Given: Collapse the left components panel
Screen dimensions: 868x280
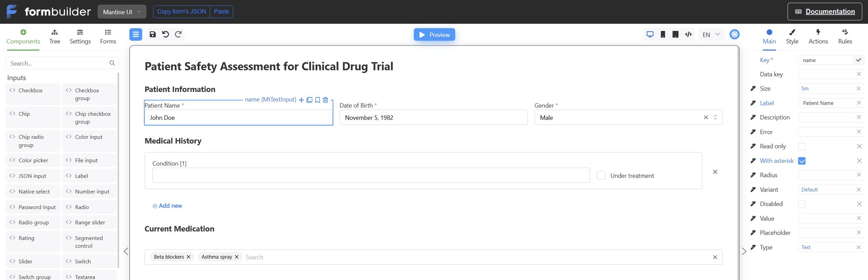Looking at the screenshot, I should click(126, 251).
